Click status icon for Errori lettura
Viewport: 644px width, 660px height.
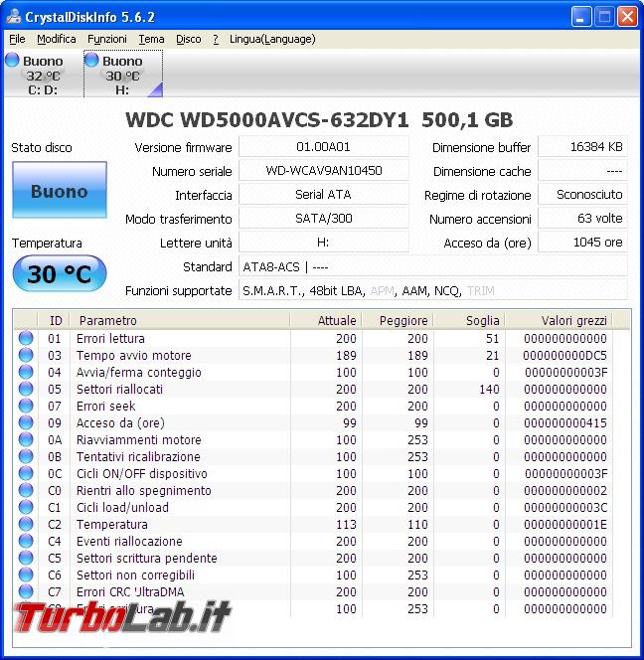26,338
